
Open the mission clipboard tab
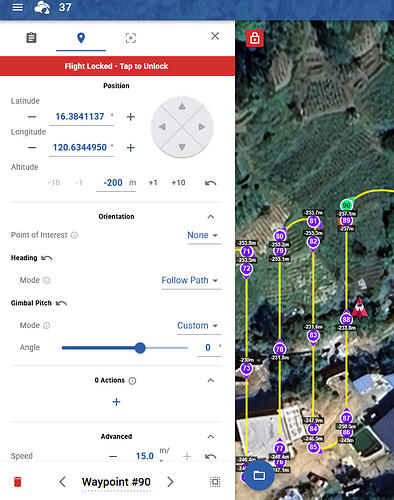coord(31,38)
